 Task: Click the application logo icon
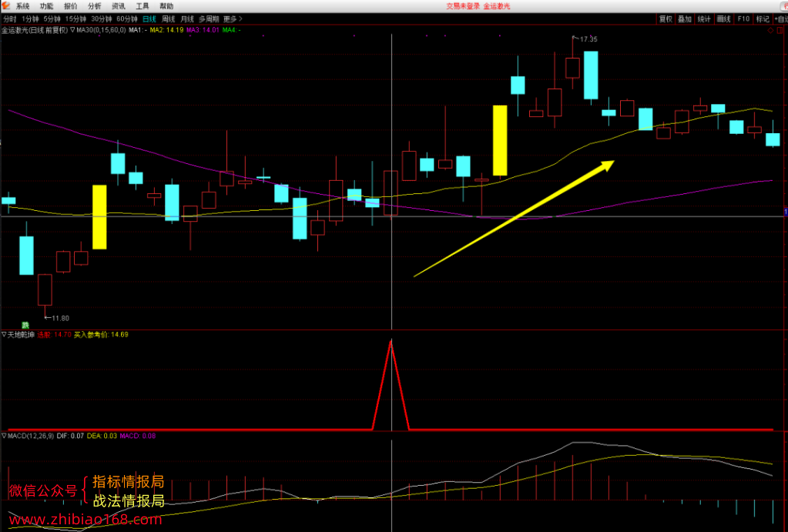coord(5,5)
